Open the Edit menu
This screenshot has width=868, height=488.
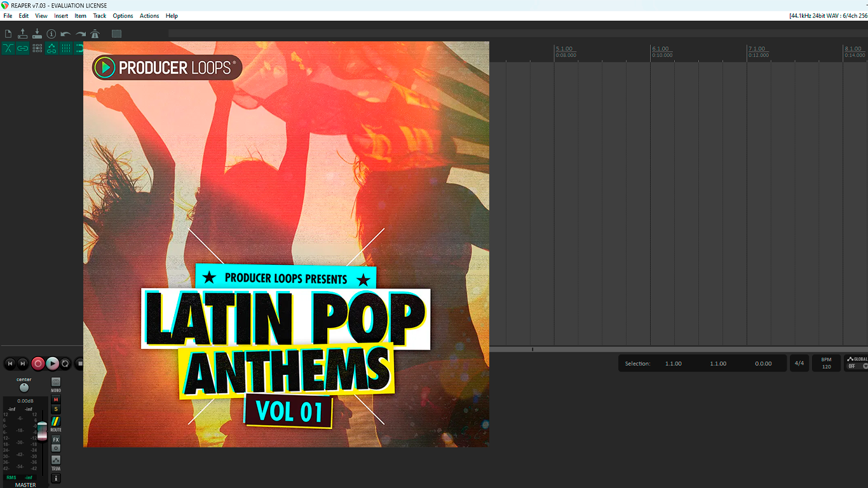coord(24,16)
